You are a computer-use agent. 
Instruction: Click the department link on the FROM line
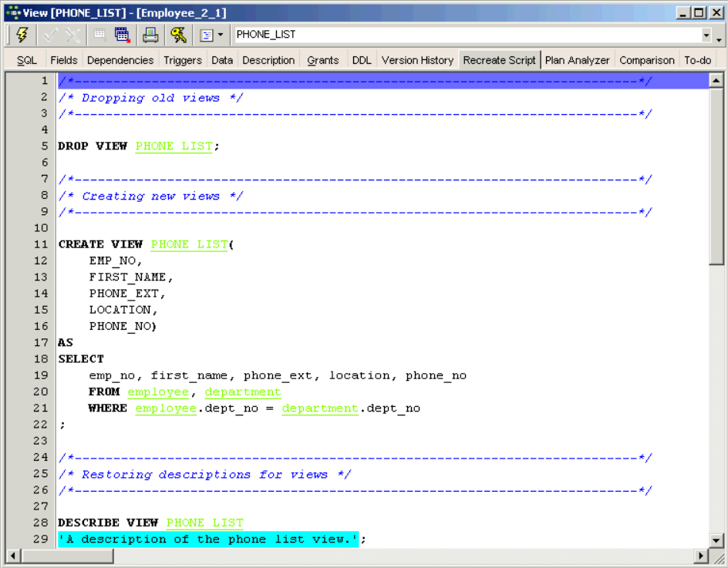[243, 392]
